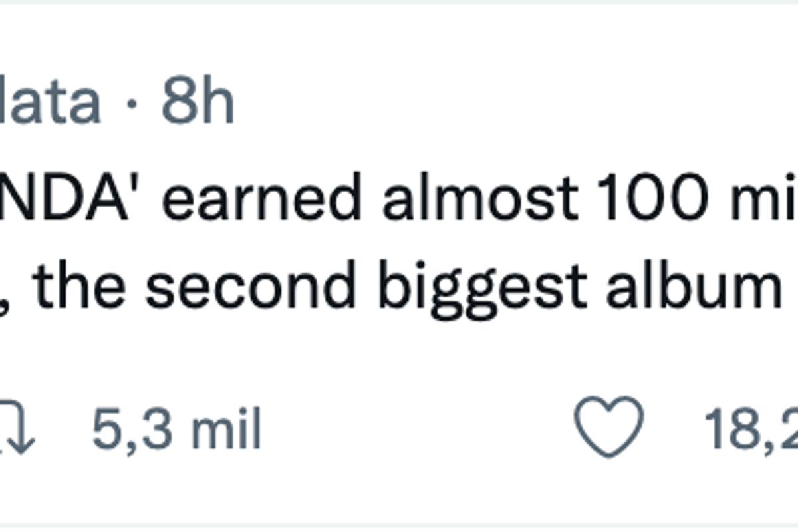Click the like count beside the heart

[x=751, y=429]
